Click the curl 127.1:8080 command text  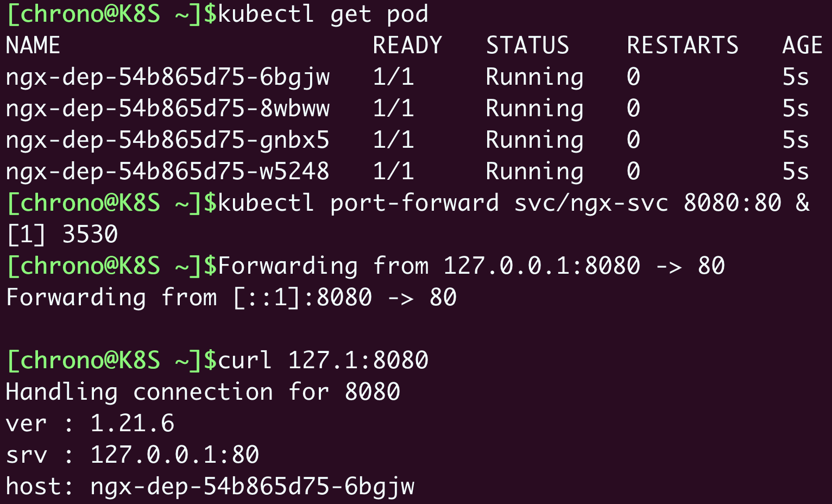click(323, 361)
